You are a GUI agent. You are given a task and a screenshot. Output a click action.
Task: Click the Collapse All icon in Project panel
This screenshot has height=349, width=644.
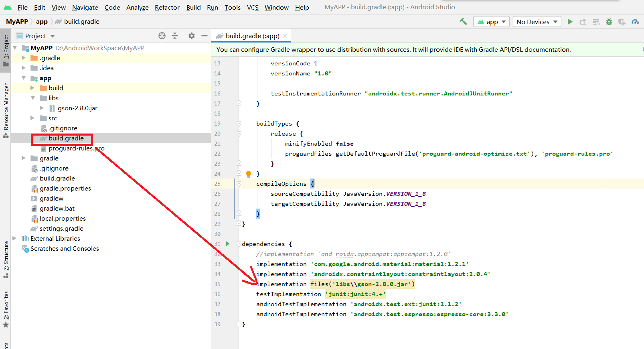click(175, 36)
